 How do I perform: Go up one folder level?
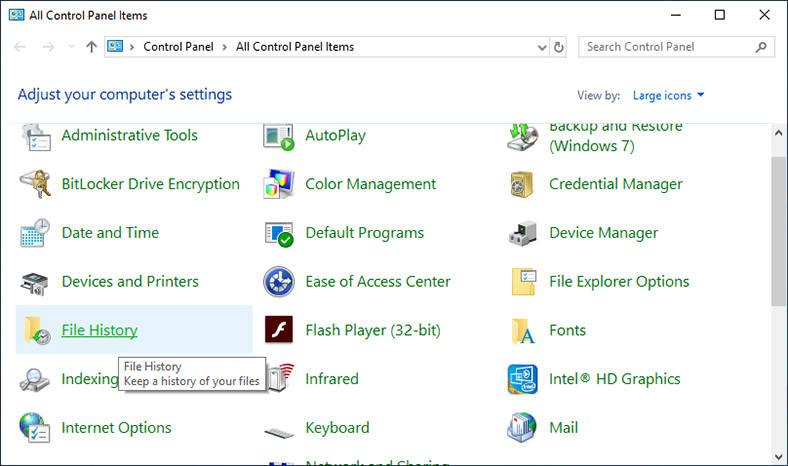tap(91, 47)
